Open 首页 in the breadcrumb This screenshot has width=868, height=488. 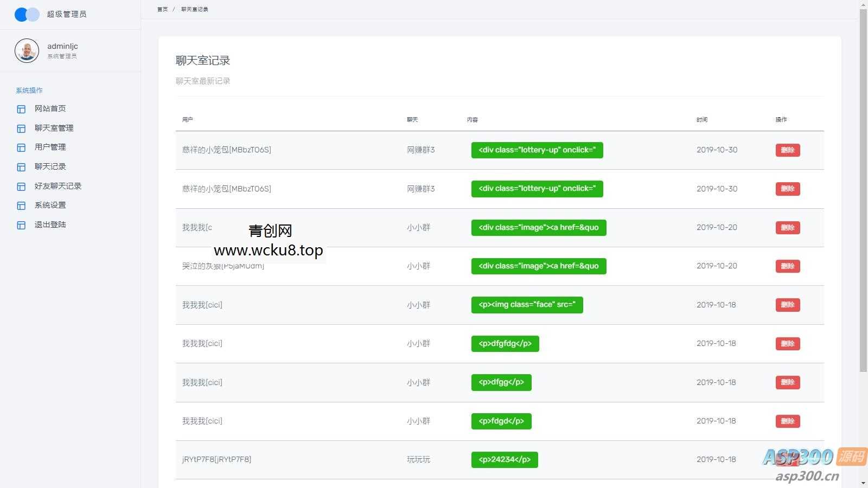pos(162,9)
